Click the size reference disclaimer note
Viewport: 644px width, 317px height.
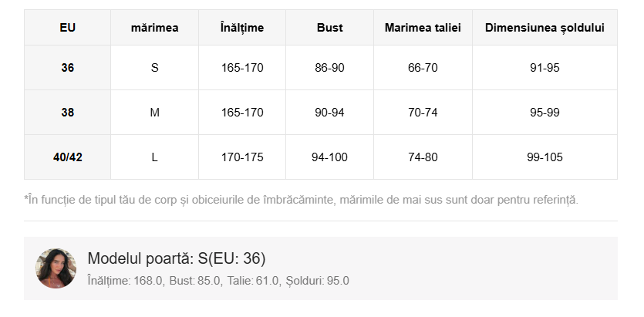[x=301, y=200]
